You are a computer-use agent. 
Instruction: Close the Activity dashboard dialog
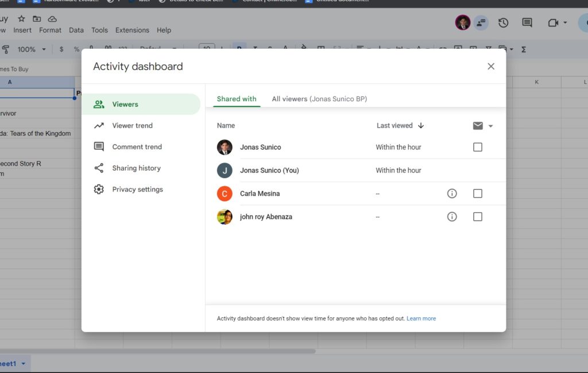490,66
